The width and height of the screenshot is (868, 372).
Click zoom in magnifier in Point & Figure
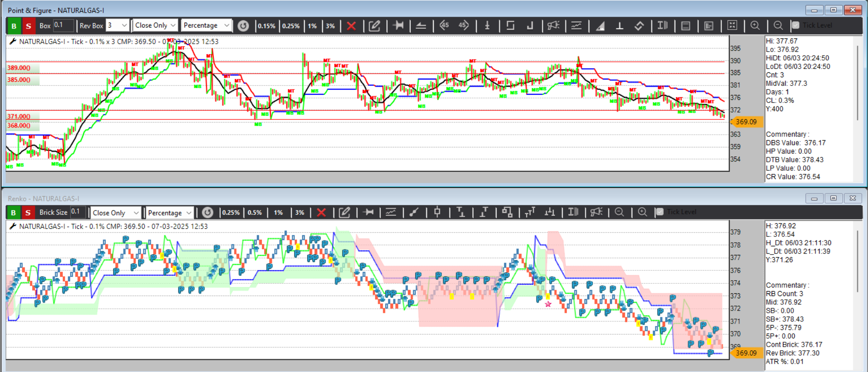coord(755,25)
